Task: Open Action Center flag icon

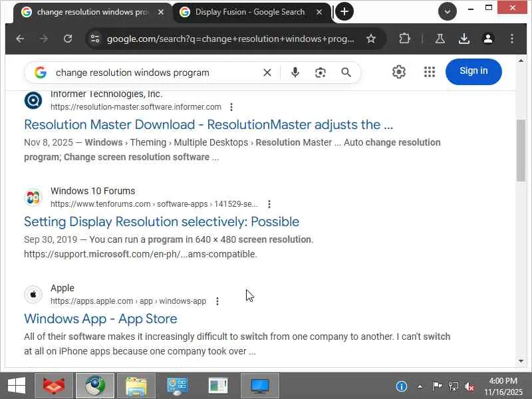Action: (x=437, y=386)
